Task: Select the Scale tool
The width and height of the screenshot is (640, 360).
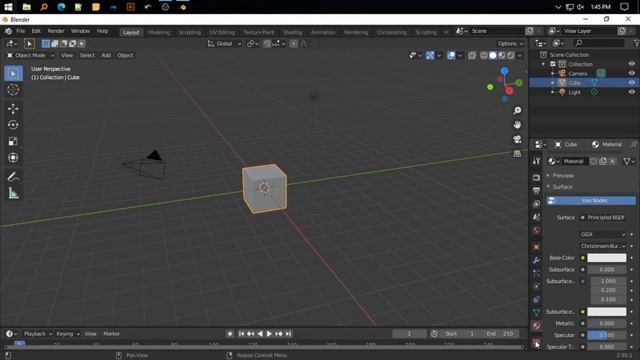Action: pos(13,141)
